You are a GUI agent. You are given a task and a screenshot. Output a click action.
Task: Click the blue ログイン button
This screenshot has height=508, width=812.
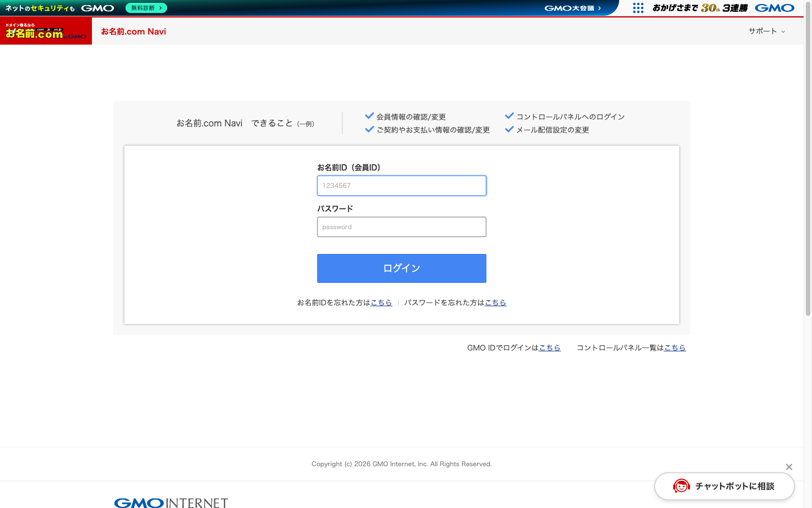[x=401, y=268]
